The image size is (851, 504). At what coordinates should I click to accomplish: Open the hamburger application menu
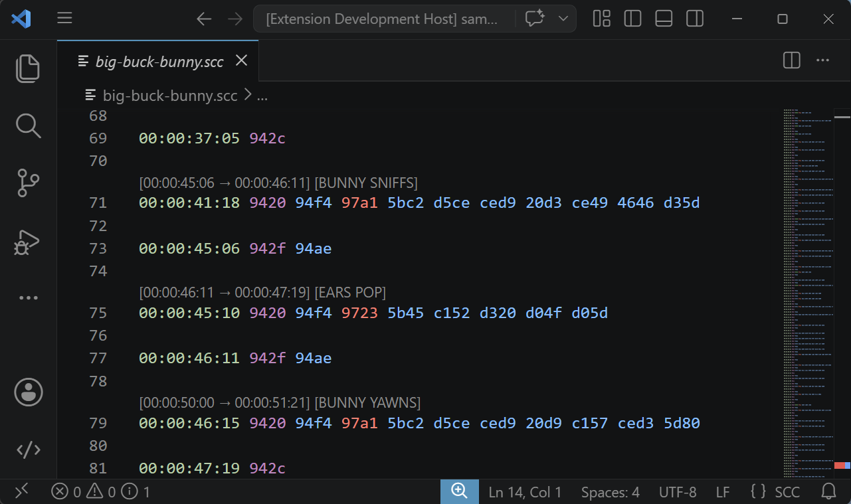(x=64, y=19)
